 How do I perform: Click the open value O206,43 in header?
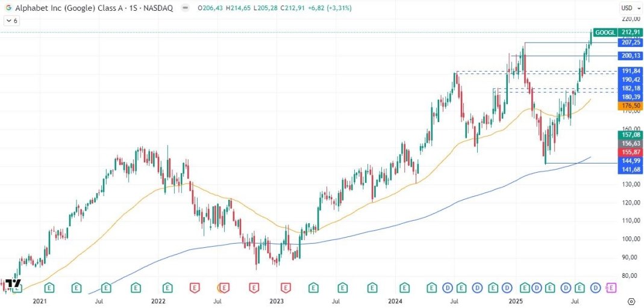pyautogui.click(x=211, y=8)
